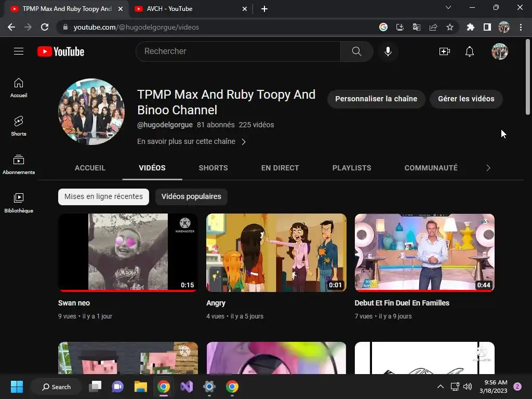
Task: Select the VIDÉOS channel tab
Action: point(152,168)
